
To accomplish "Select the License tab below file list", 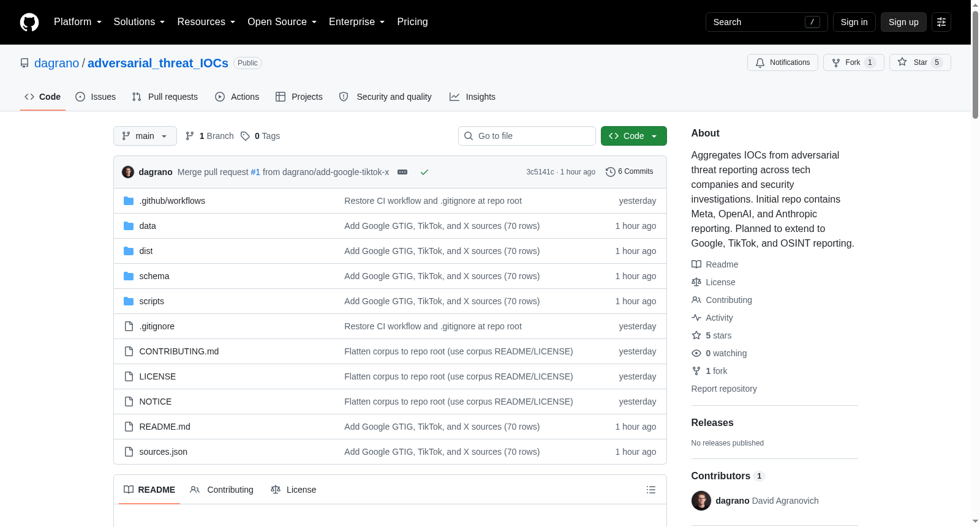I will (x=293, y=490).
